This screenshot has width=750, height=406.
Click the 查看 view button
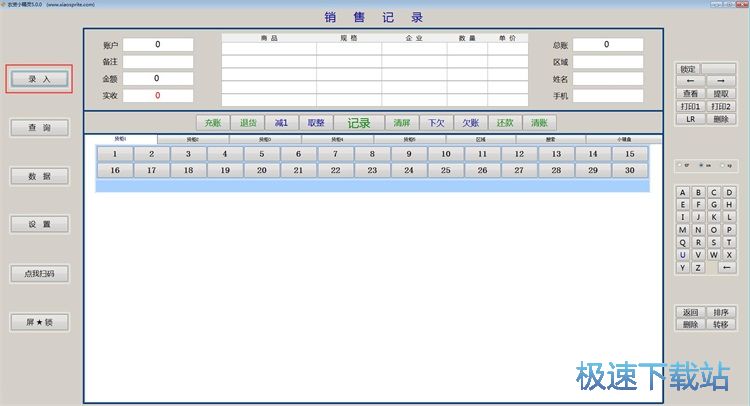(x=690, y=94)
